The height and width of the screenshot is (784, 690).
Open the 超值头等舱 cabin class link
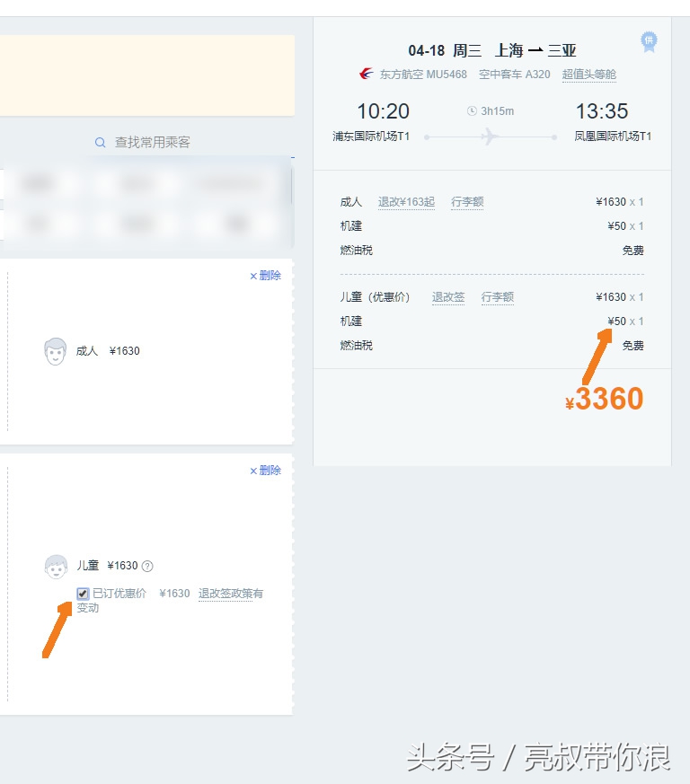[589, 75]
